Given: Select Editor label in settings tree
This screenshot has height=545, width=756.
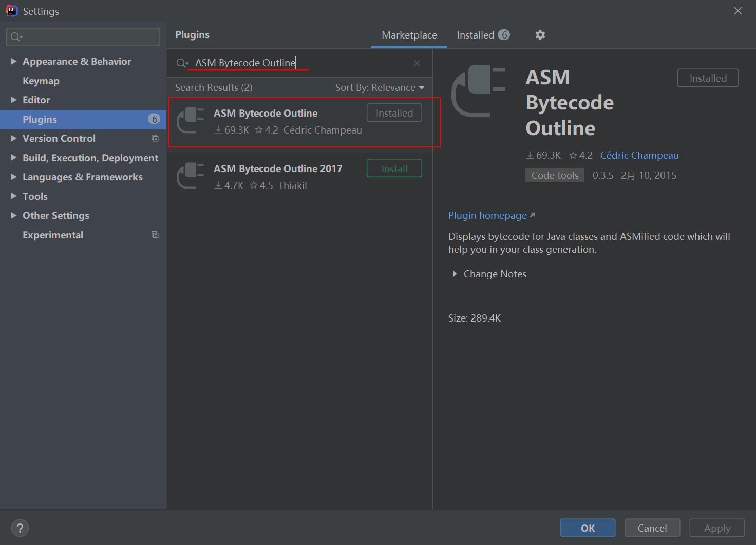Looking at the screenshot, I should [x=36, y=100].
